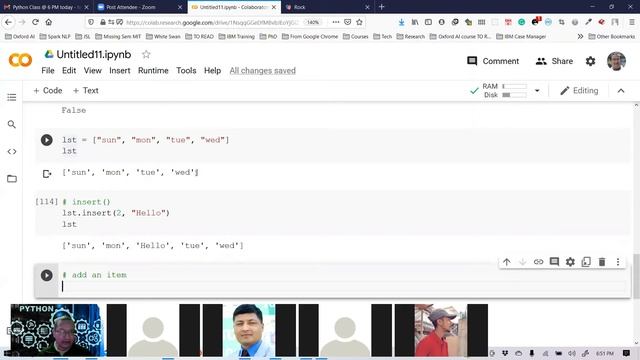Click the notebook vertical scrollbar
This screenshot has height=360, width=640.
pos(636,276)
